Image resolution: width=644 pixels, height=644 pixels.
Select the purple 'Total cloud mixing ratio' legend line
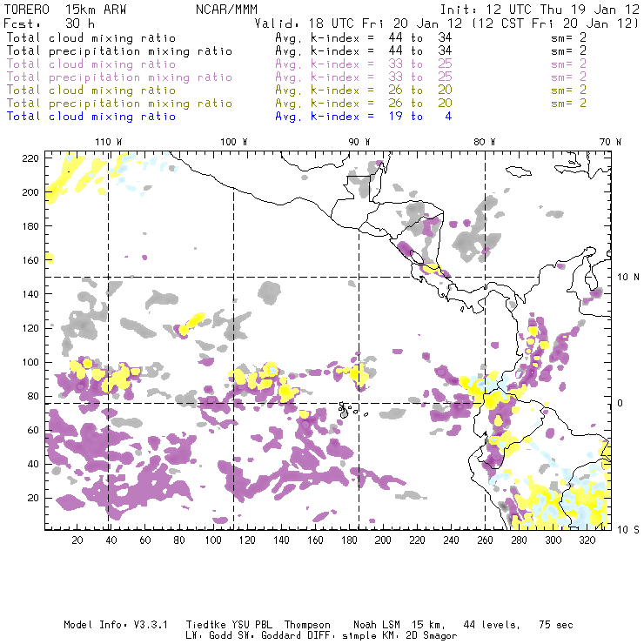91,64
